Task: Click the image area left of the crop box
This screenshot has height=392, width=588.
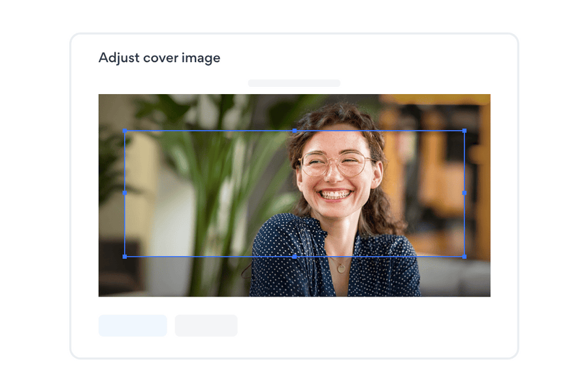Action: coord(111,196)
